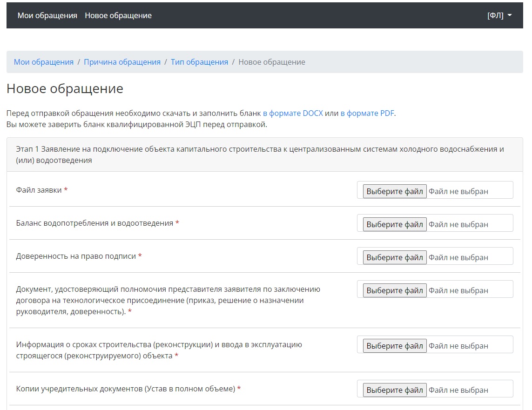Choose file for документ, удостоверяющий полномочия представителя
Image resolution: width=532 pixels, height=410 pixels.
pyautogui.click(x=394, y=290)
